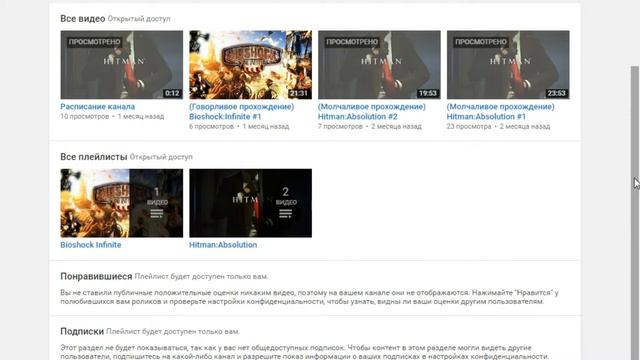Click the Подписки section heading
This screenshot has width=640, height=360.
tap(82, 331)
